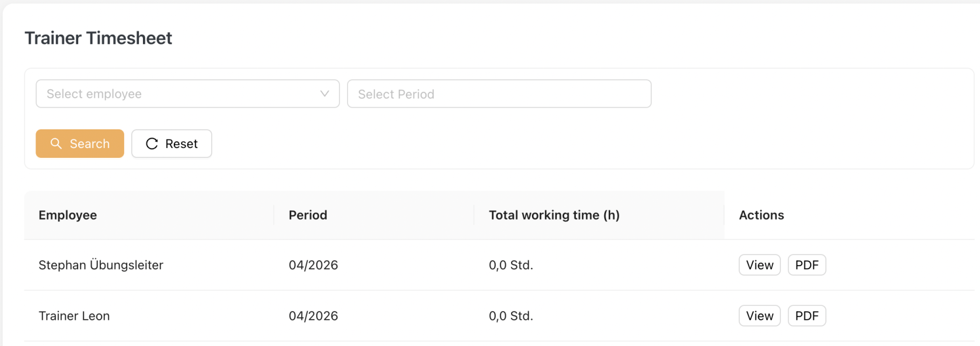Click the magnifier icon in Search button
The height and width of the screenshot is (346, 980).
[56, 143]
